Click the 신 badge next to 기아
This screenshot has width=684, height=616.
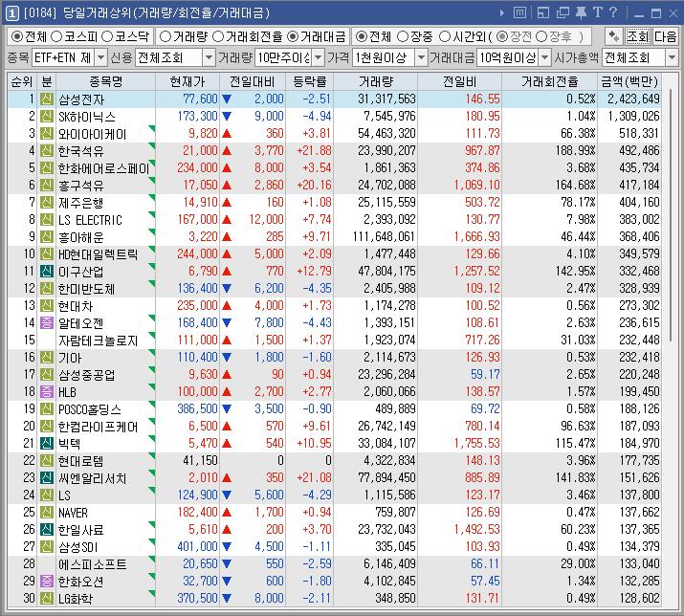click(x=47, y=358)
